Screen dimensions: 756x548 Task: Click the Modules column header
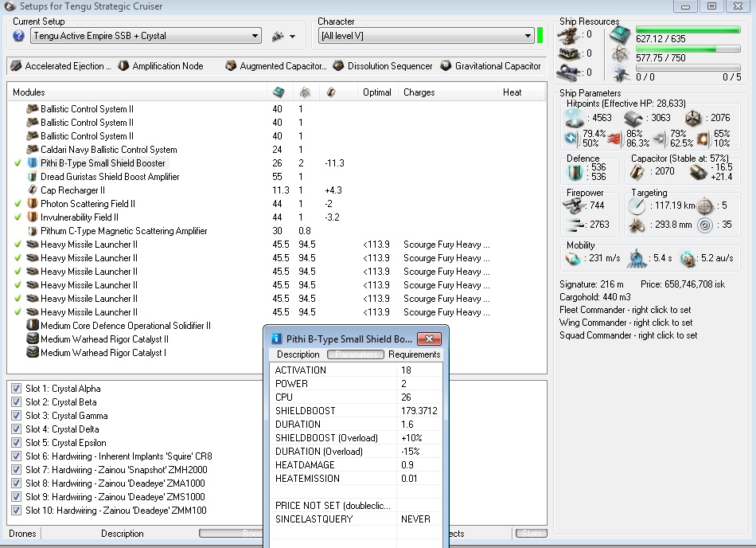pos(137,92)
